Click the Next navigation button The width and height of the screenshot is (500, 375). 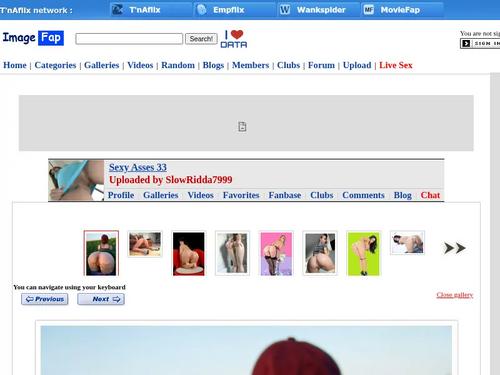(x=101, y=299)
